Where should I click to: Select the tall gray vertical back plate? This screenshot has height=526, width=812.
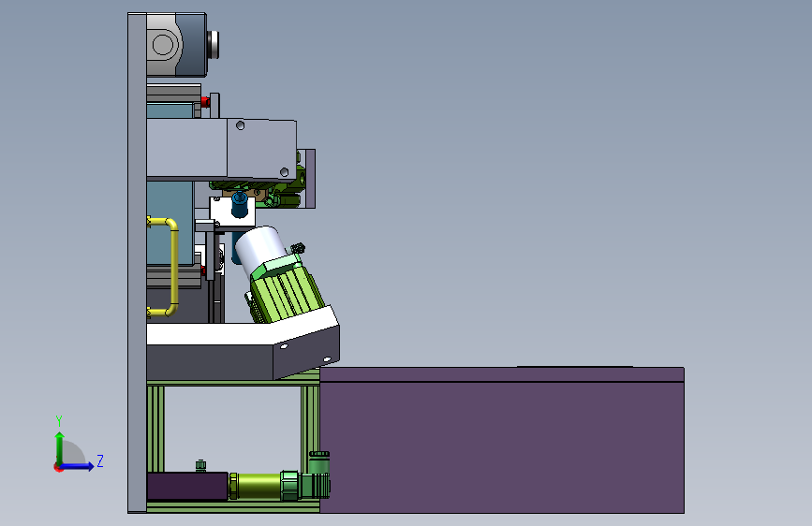click(138, 263)
